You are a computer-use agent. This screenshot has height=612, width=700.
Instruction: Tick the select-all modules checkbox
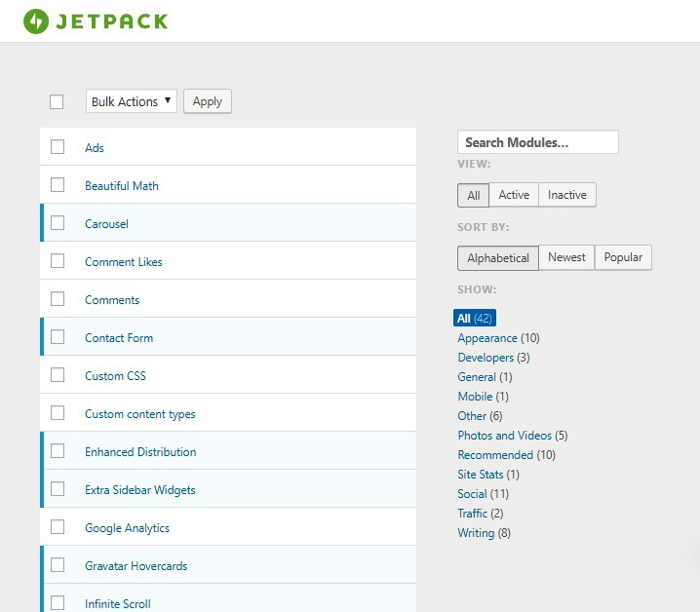tap(57, 101)
